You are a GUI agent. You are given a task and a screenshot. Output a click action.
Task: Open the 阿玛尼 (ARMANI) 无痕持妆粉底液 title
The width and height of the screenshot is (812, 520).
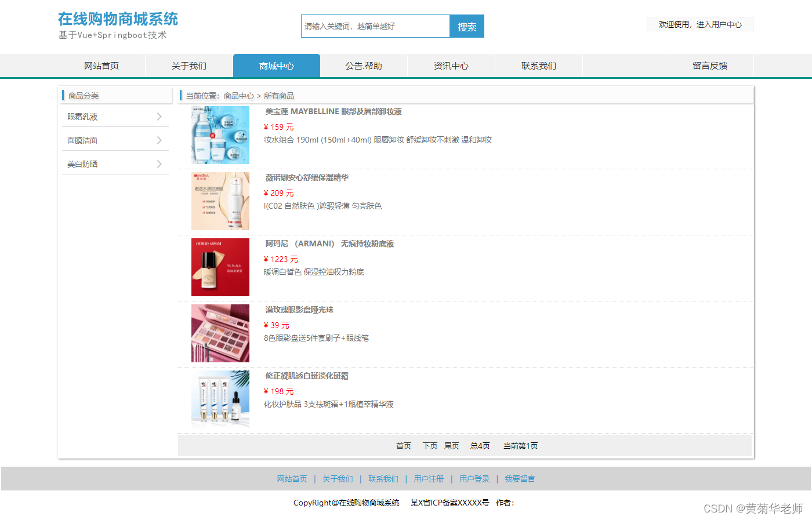329,243
